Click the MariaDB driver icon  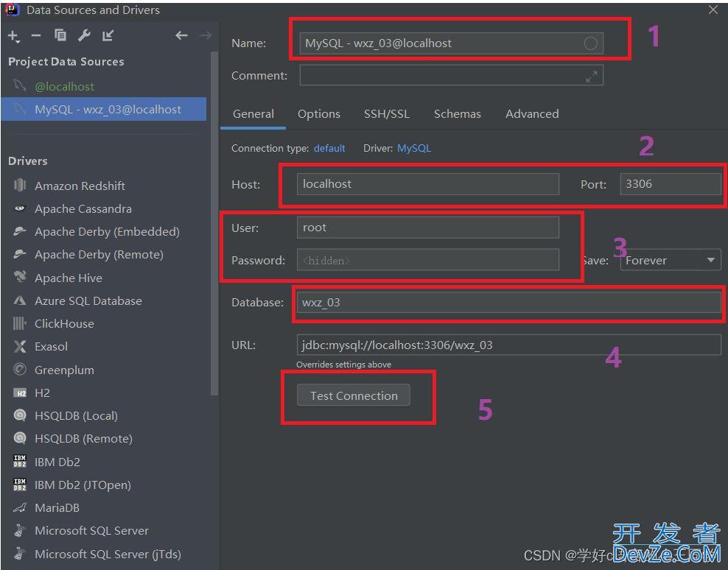tap(19, 508)
